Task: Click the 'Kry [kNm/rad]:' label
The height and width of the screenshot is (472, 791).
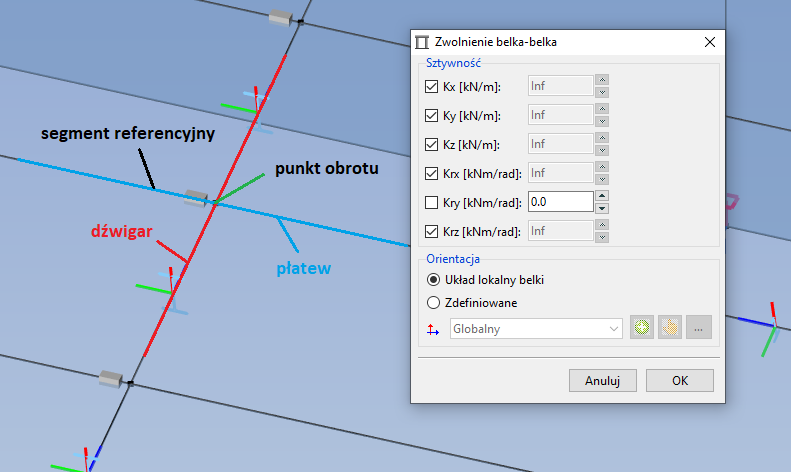Action: [482, 203]
